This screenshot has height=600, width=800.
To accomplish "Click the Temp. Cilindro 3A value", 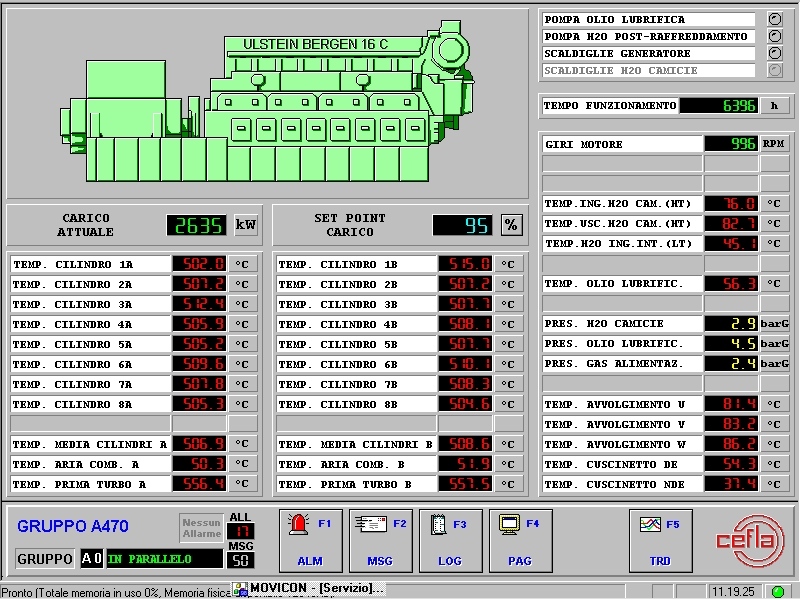I will point(199,304).
